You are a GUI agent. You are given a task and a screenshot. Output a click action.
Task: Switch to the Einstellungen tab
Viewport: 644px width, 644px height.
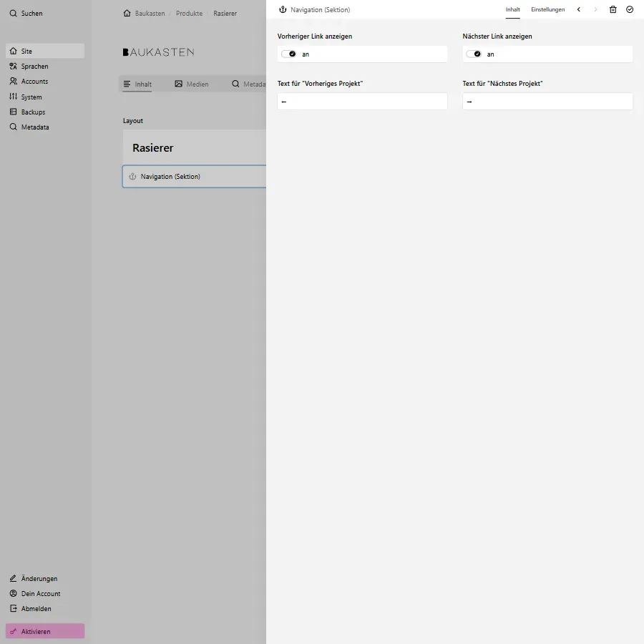[x=548, y=9]
